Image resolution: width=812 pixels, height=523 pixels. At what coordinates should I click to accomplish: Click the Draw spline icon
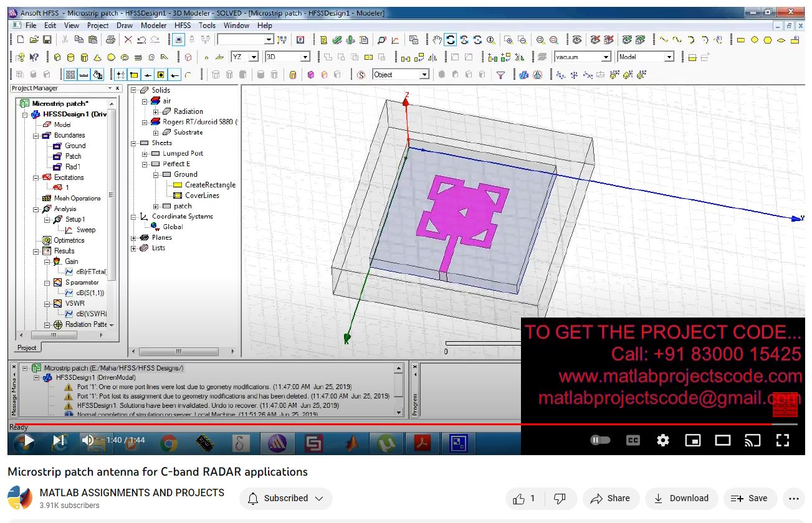(x=677, y=40)
